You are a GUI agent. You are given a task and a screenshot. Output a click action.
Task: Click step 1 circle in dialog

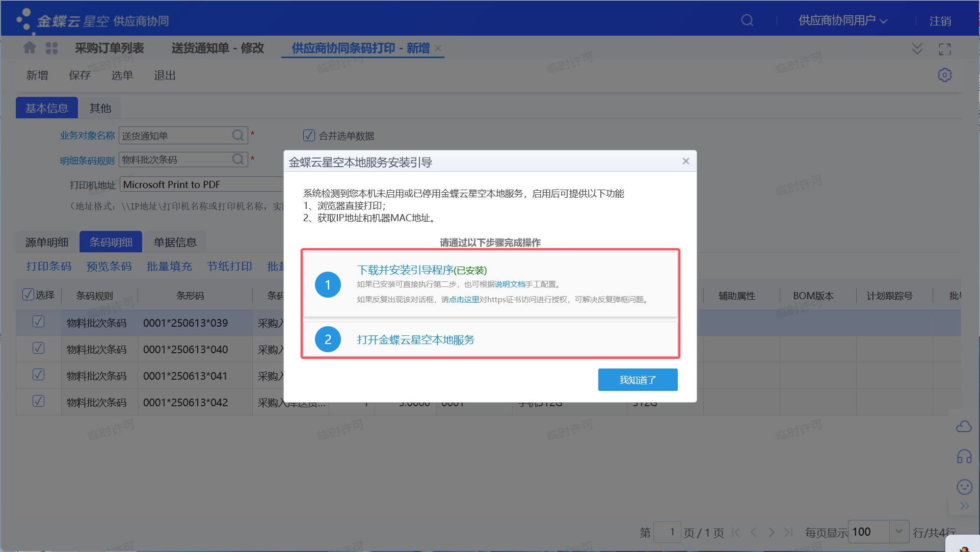point(328,284)
